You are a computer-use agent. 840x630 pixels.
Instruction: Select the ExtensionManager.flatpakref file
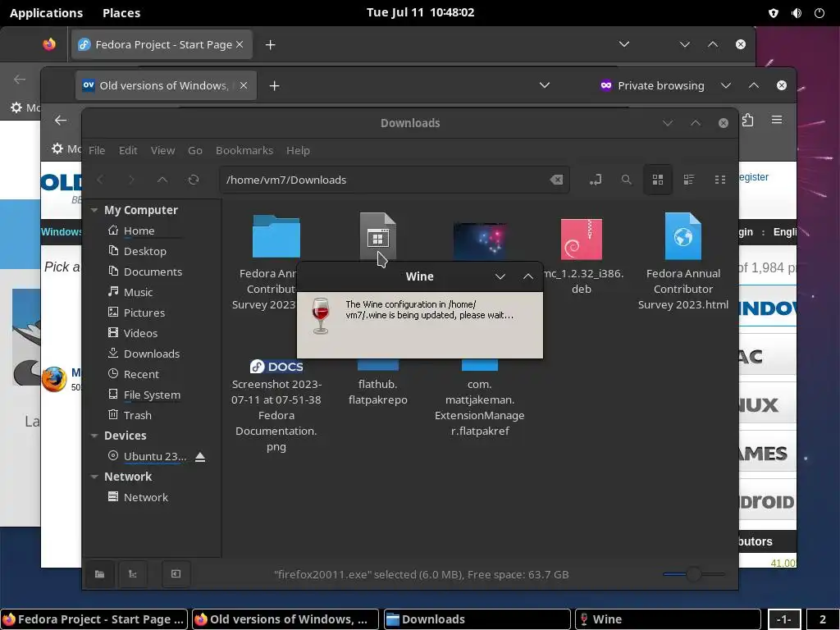pos(479,408)
